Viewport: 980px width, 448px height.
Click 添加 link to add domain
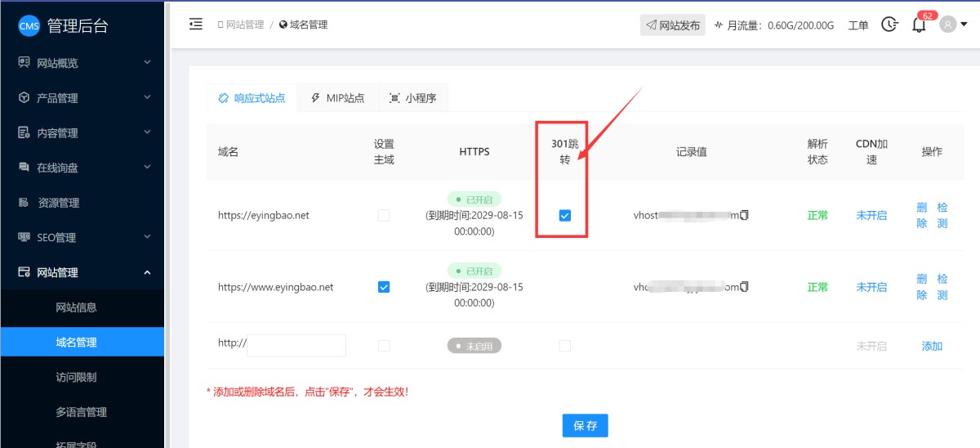[x=932, y=346]
